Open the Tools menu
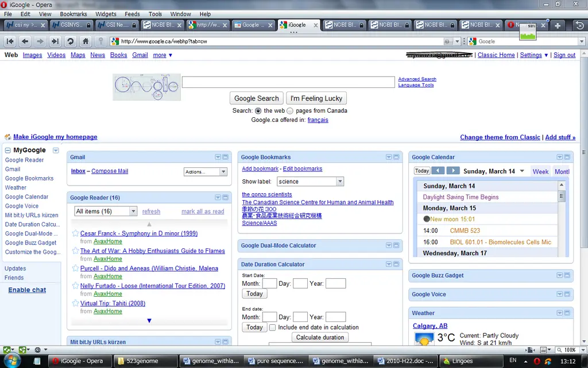This screenshot has width=588, height=368. click(x=155, y=14)
